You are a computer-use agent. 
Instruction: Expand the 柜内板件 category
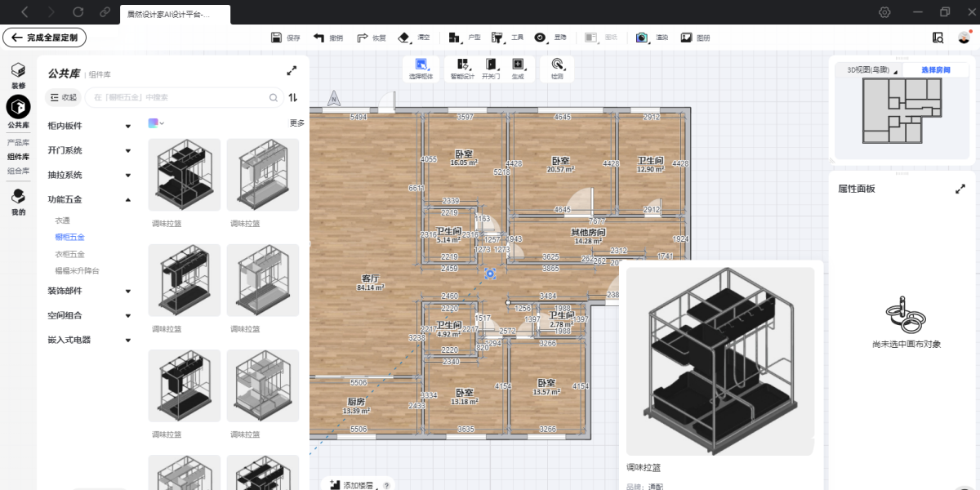128,126
